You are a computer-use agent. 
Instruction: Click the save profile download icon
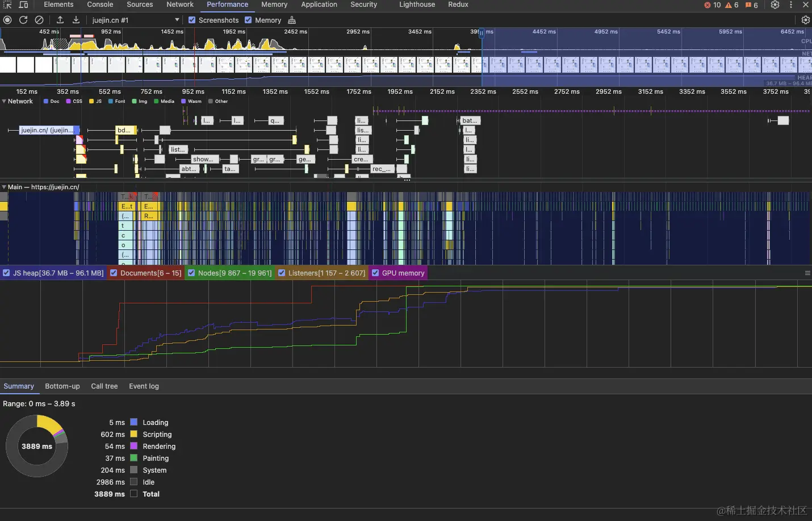pos(76,20)
